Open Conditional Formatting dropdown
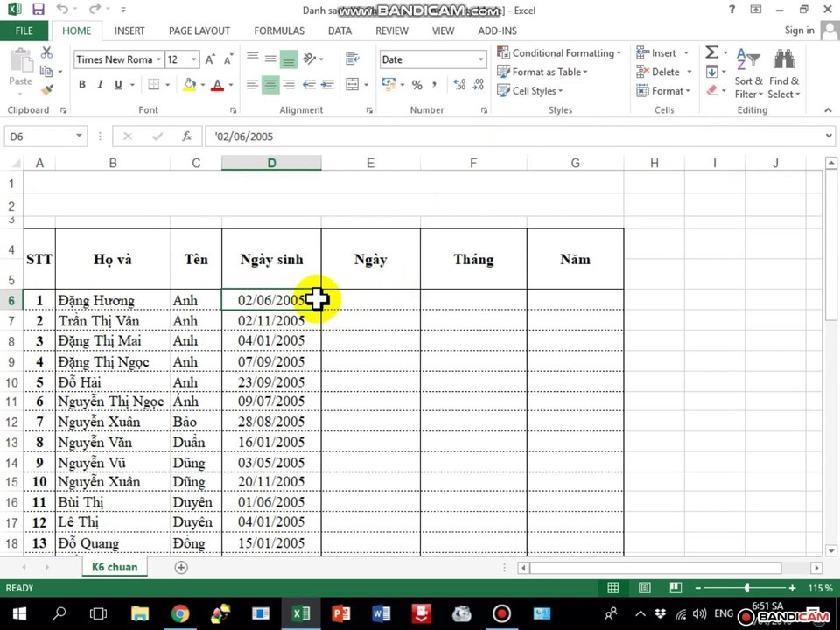 pyautogui.click(x=559, y=53)
